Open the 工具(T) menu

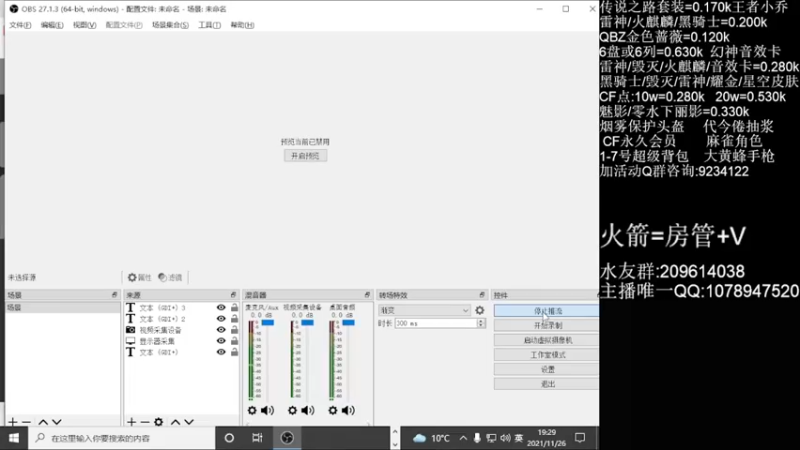(209, 25)
